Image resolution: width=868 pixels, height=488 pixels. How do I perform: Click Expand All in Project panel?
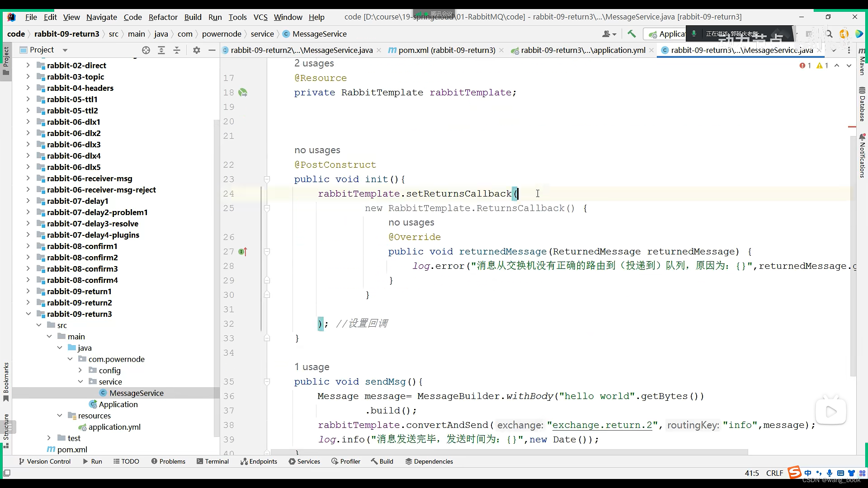pos(161,50)
